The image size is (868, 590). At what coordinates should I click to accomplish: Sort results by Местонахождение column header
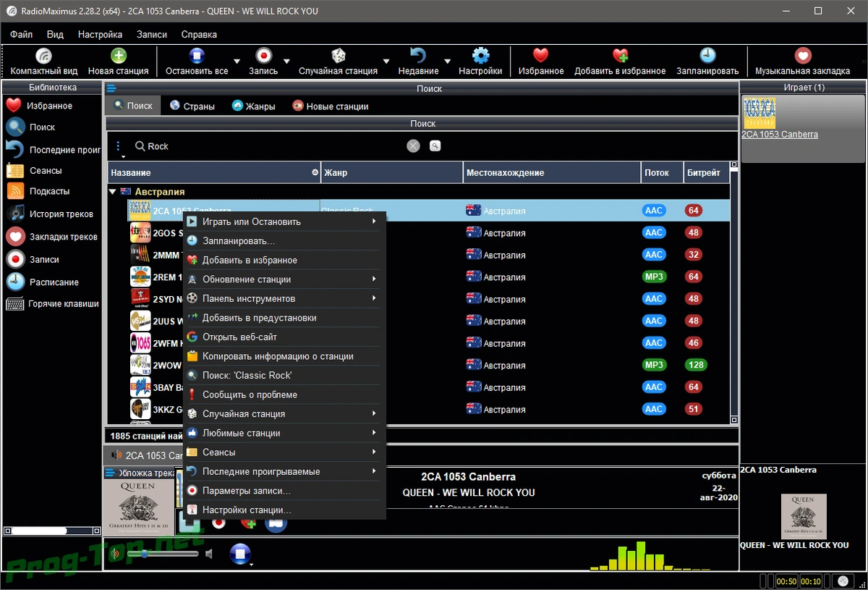click(x=552, y=172)
